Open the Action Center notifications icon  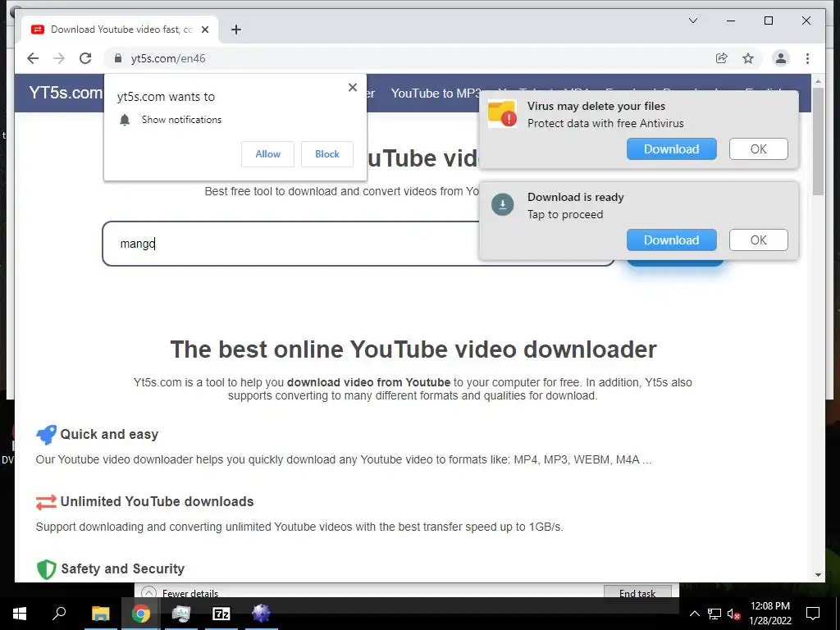(x=813, y=614)
